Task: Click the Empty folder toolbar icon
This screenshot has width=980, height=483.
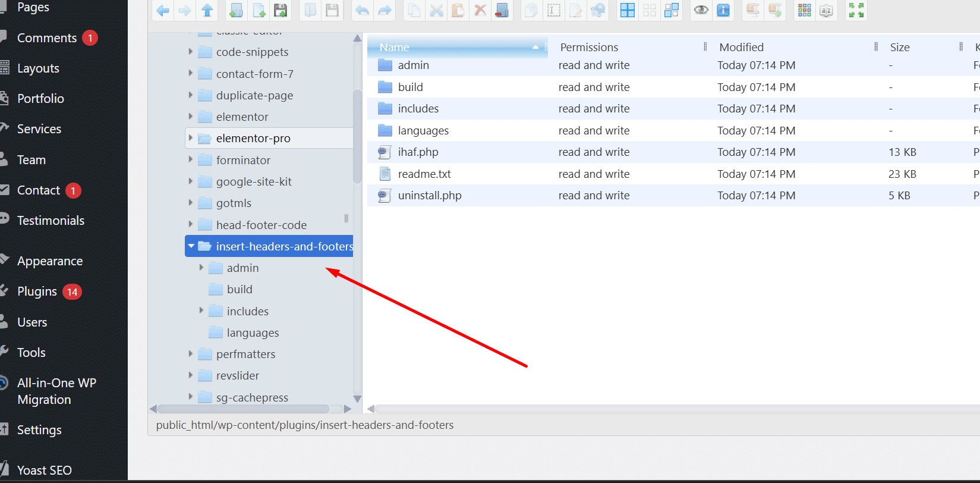Action: tap(502, 10)
